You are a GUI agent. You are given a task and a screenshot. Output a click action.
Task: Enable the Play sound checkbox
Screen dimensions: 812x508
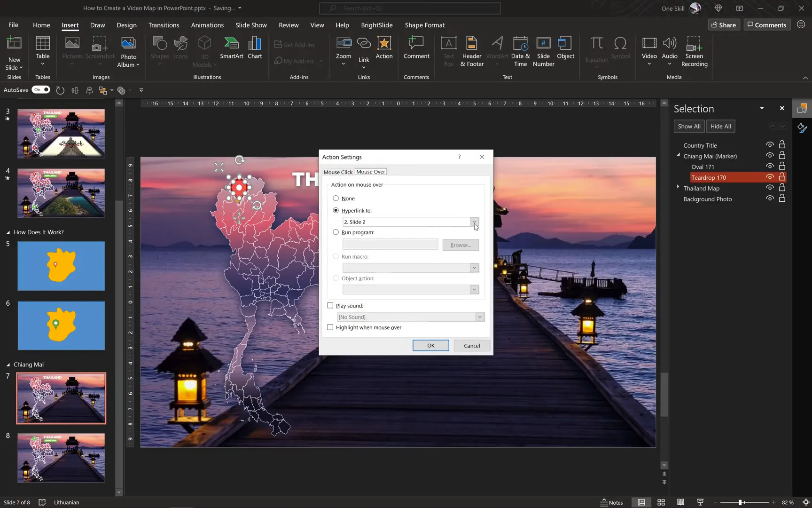(x=330, y=306)
